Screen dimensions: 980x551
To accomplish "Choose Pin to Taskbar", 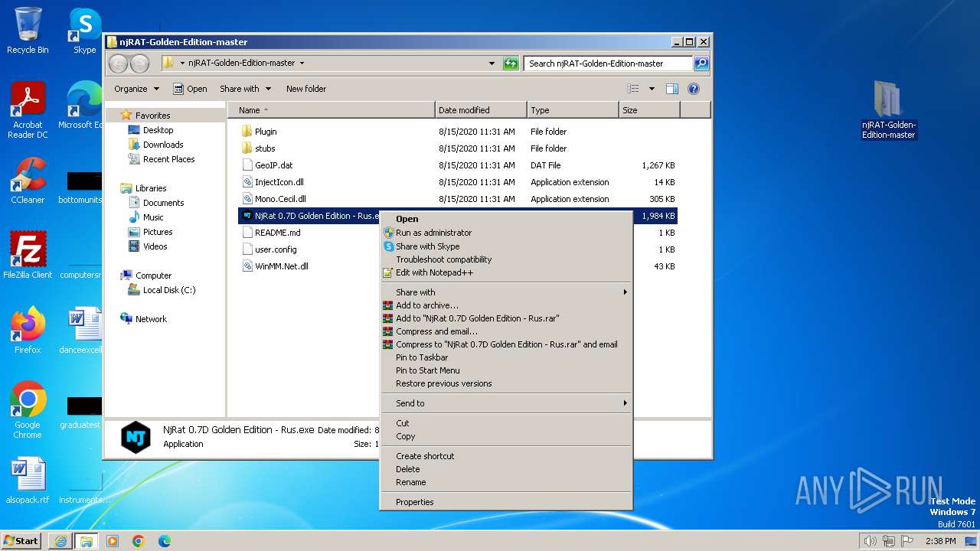I will (506, 357).
